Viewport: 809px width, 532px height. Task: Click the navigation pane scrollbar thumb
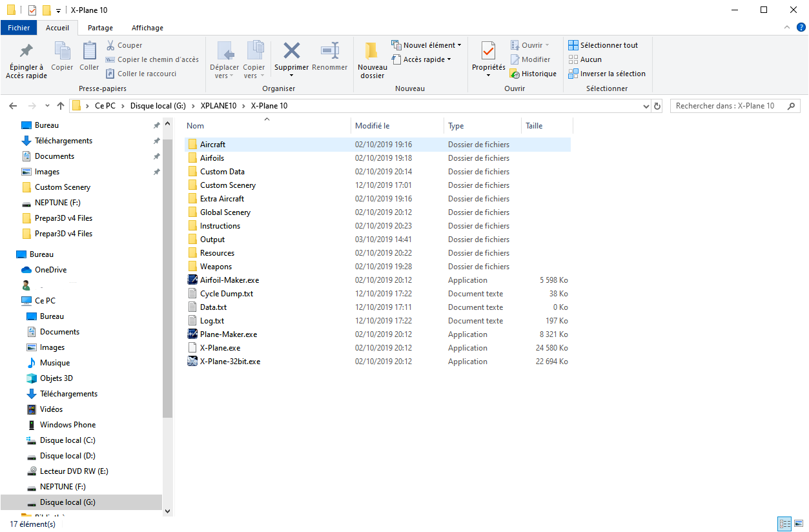point(168,279)
